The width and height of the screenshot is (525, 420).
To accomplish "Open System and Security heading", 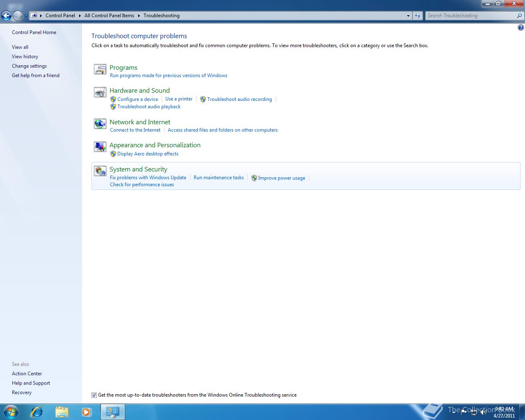I will click(138, 169).
